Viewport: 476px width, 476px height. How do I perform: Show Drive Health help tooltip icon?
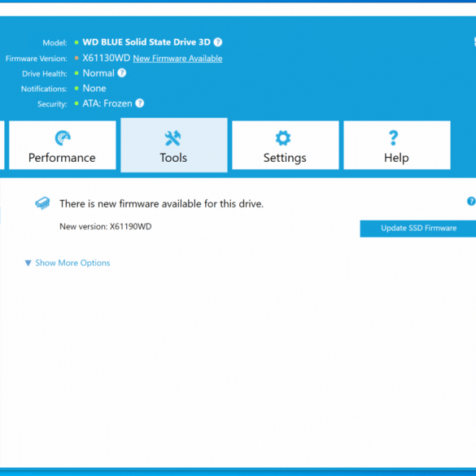[122, 73]
